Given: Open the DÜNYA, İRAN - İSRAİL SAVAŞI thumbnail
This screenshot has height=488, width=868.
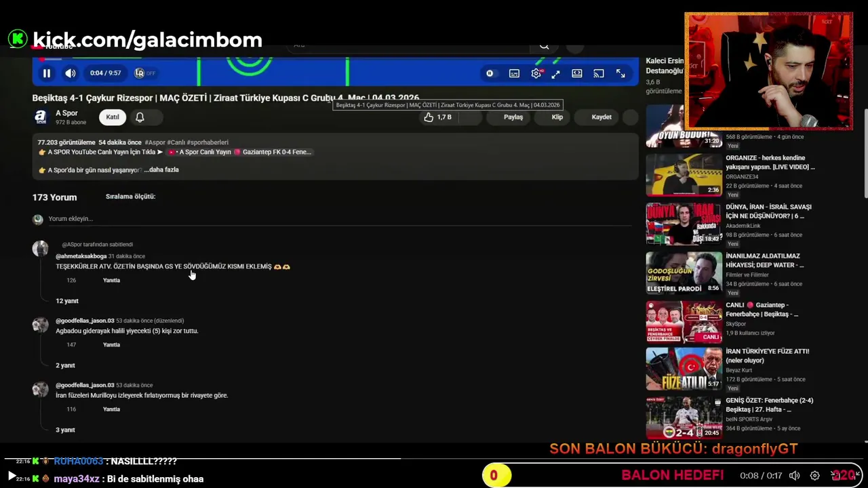Looking at the screenshot, I should coord(684,224).
